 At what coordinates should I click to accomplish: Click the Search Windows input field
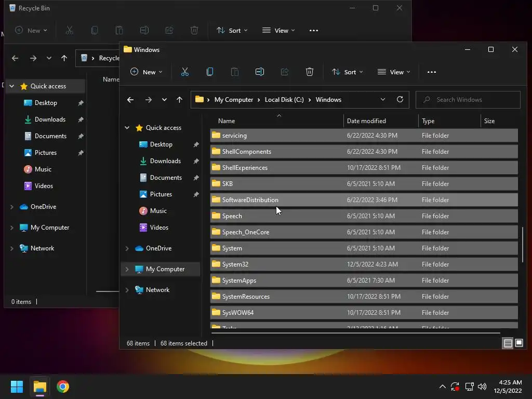(x=468, y=100)
